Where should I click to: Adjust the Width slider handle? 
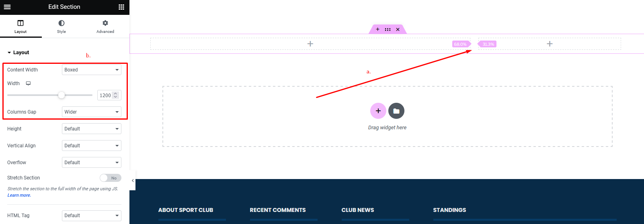point(62,95)
